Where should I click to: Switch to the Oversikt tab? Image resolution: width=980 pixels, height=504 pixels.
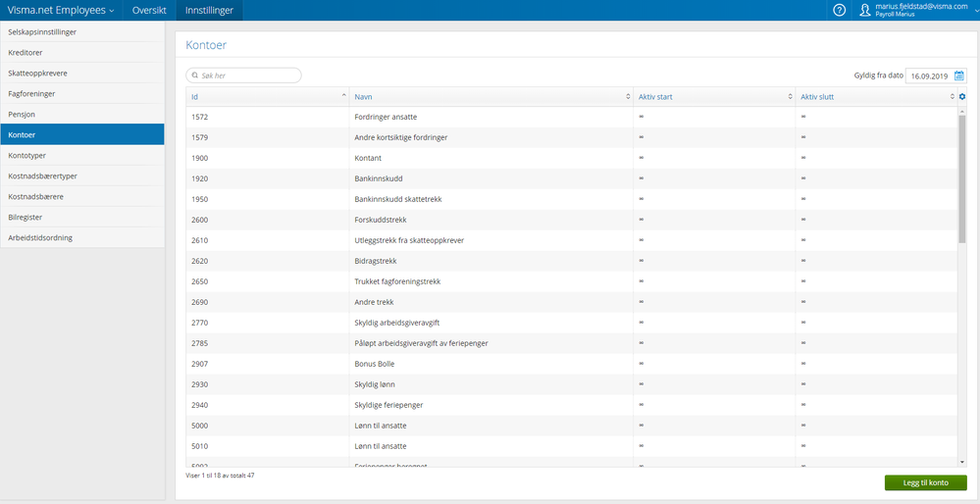tap(150, 11)
